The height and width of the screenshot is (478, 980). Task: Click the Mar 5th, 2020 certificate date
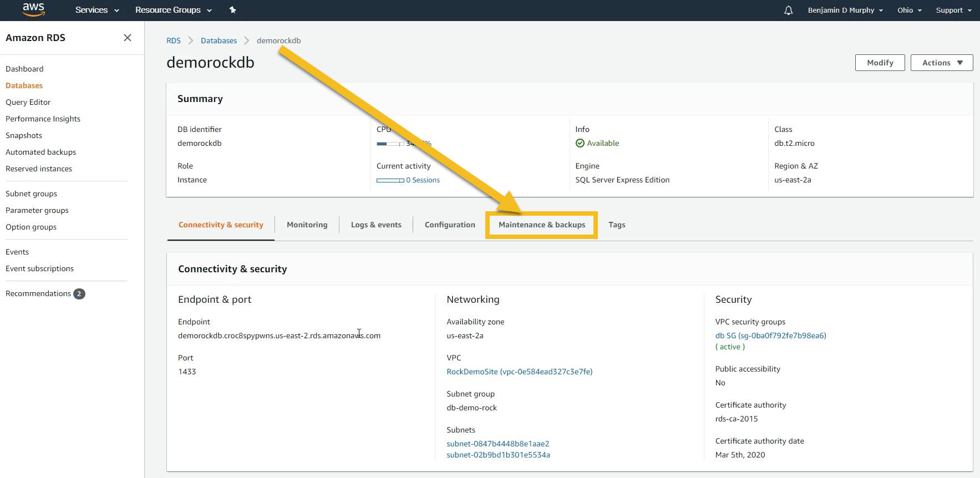[x=740, y=455]
